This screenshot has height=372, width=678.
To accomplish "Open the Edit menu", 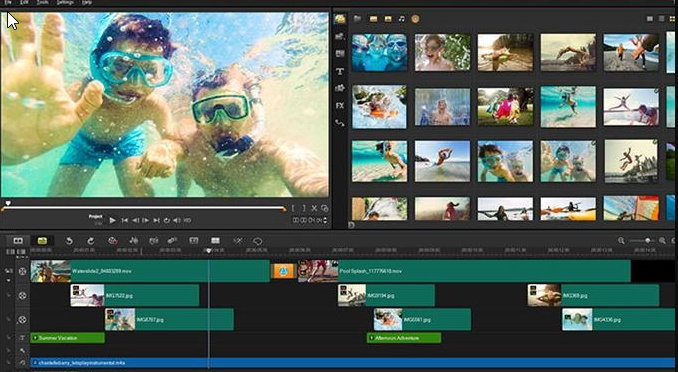I will [x=24, y=2].
